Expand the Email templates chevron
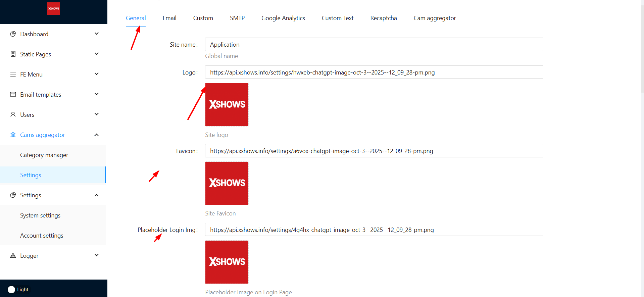The height and width of the screenshot is (297, 644). coord(97,94)
